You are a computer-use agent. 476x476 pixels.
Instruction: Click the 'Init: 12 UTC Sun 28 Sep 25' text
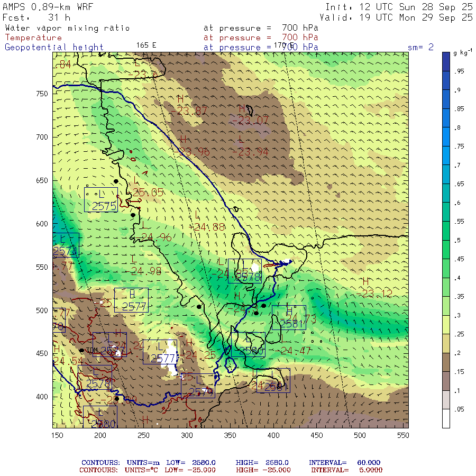(x=399, y=7)
